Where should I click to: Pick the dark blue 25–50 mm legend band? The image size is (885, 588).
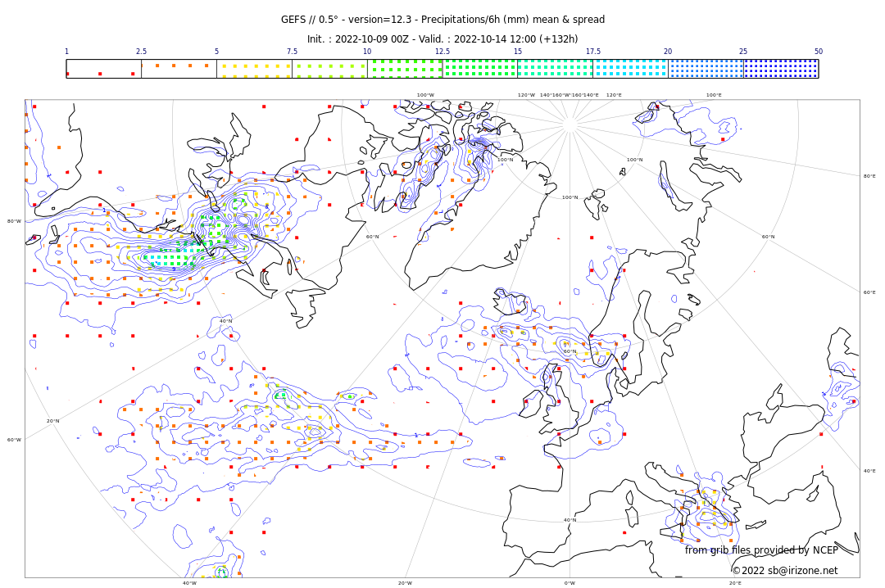(781, 69)
